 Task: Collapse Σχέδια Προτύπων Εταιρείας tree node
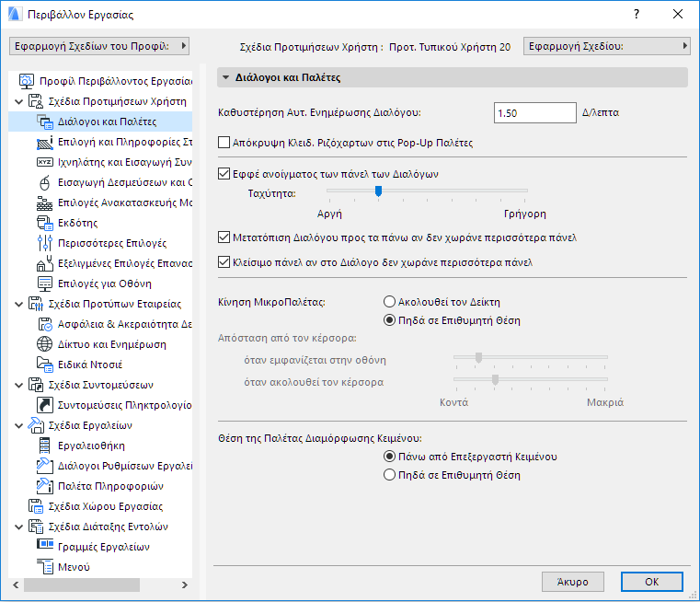[x=18, y=304]
